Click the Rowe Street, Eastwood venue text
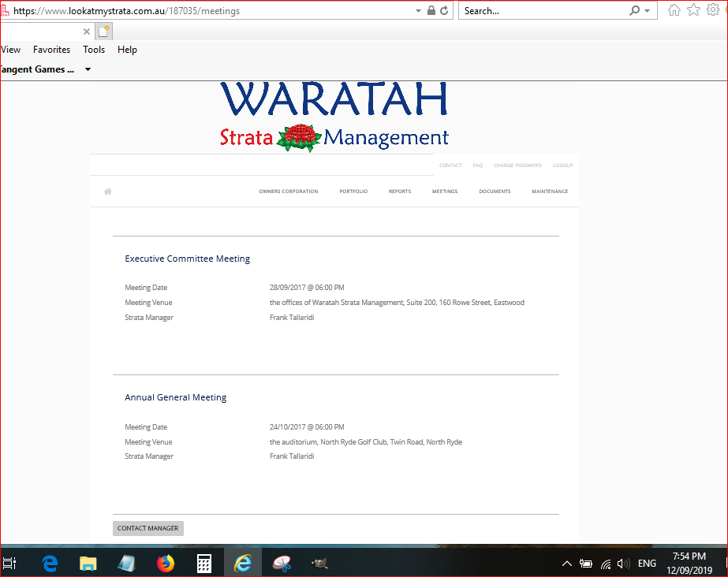This screenshot has height=577, width=728. click(397, 303)
